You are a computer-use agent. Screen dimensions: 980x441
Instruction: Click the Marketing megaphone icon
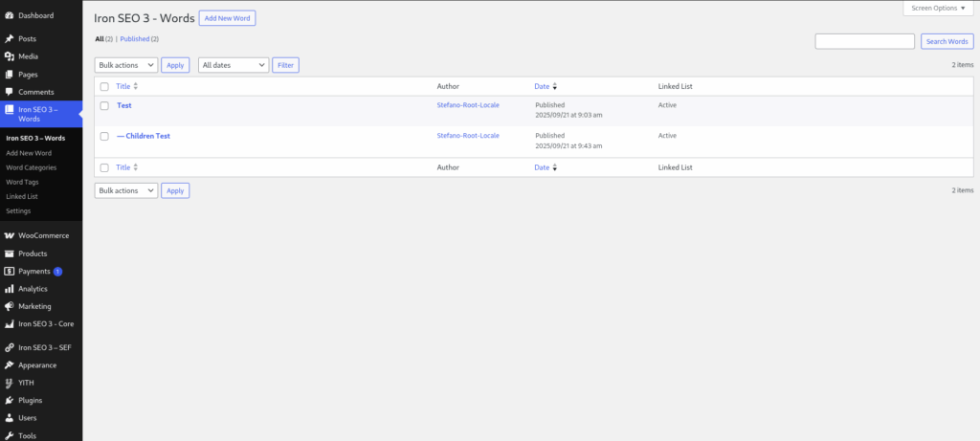click(x=9, y=306)
